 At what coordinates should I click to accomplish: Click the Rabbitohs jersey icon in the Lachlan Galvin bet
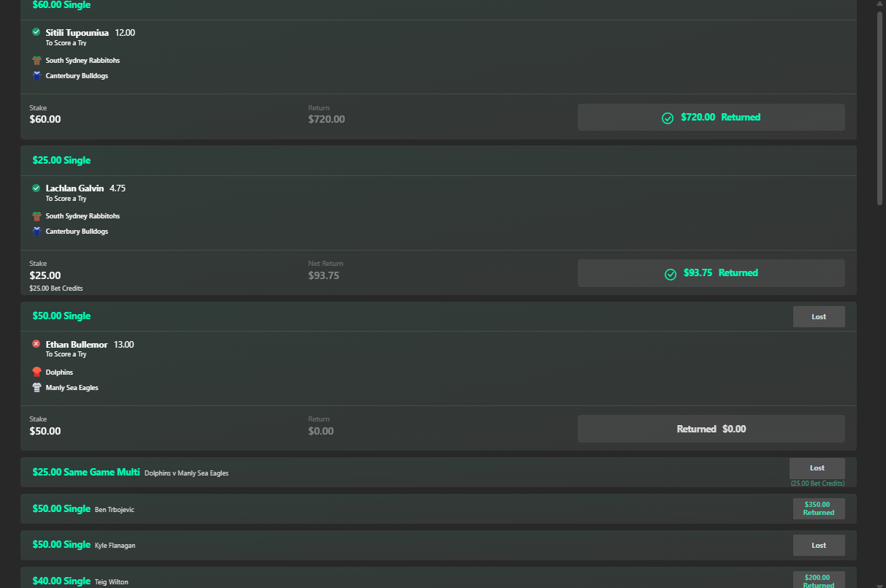(x=37, y=216)
